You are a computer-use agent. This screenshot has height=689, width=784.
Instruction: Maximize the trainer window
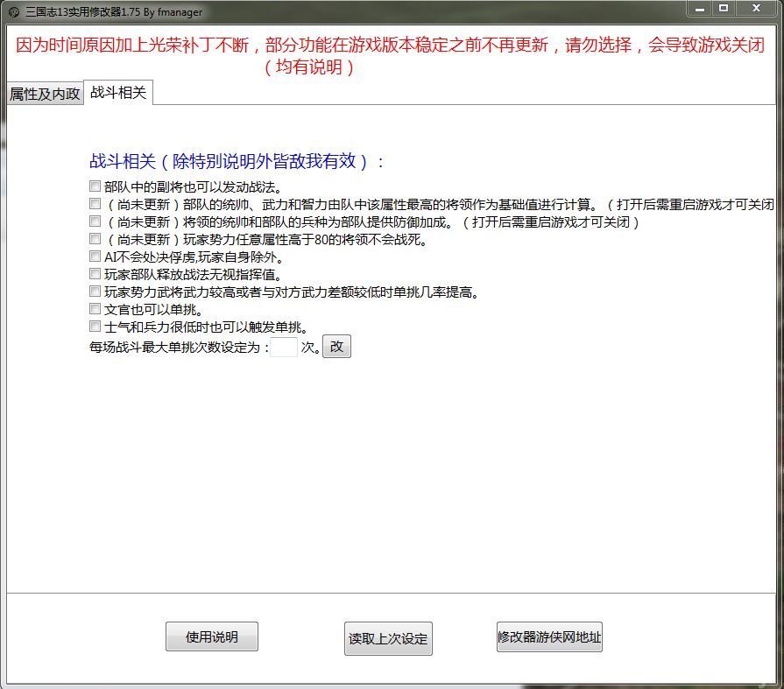724,9
